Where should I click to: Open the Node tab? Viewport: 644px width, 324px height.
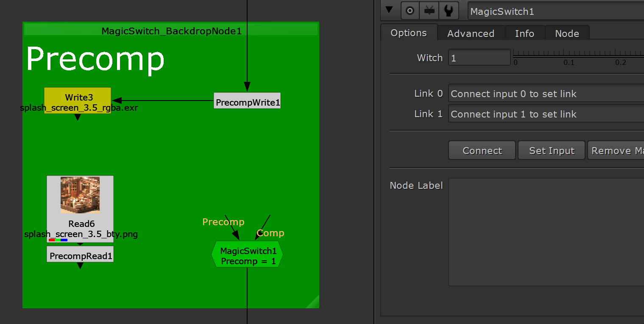[567, 34]
